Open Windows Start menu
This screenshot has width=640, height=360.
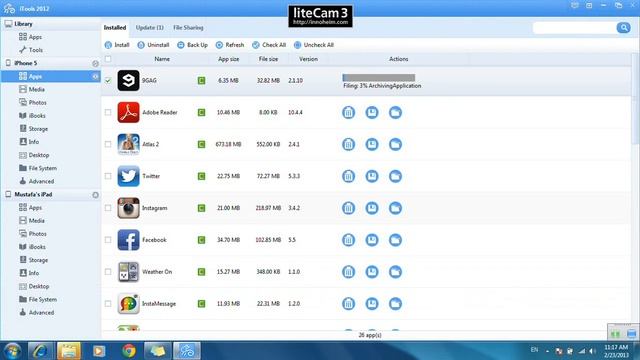click(12, 351)
